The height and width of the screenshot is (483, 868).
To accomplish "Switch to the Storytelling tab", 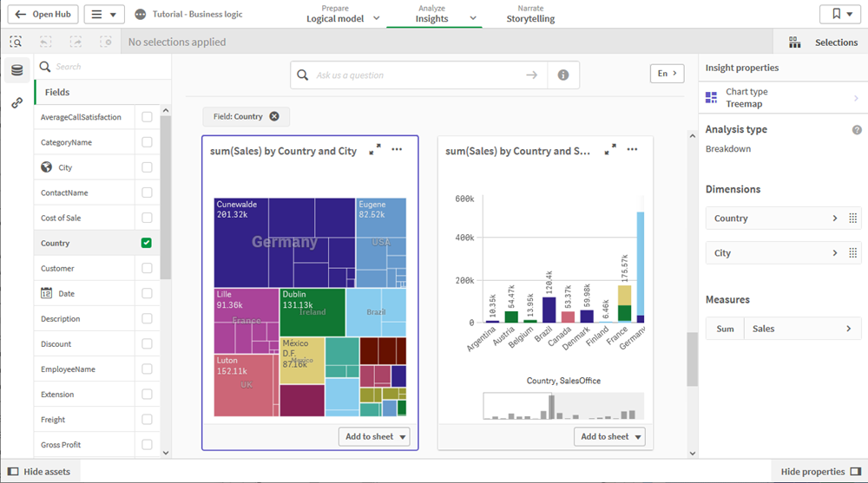I will point(530,15).
